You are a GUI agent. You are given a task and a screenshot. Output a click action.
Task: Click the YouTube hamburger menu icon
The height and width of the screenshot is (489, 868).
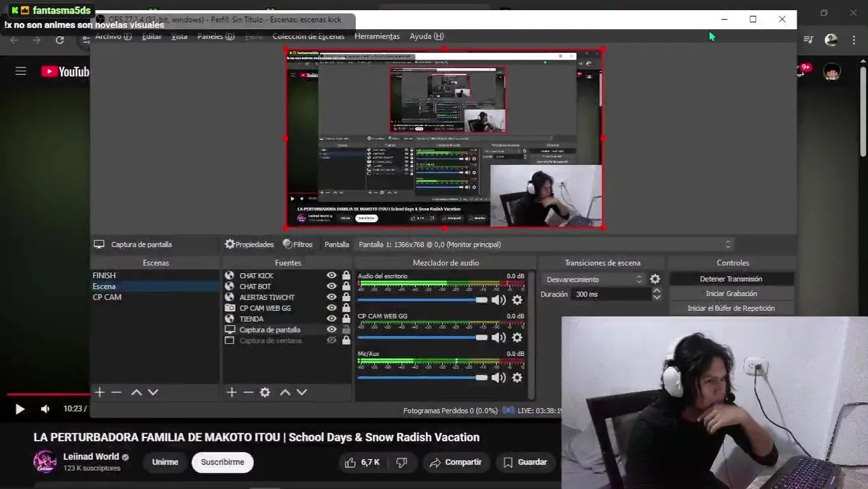coord(21,71)
